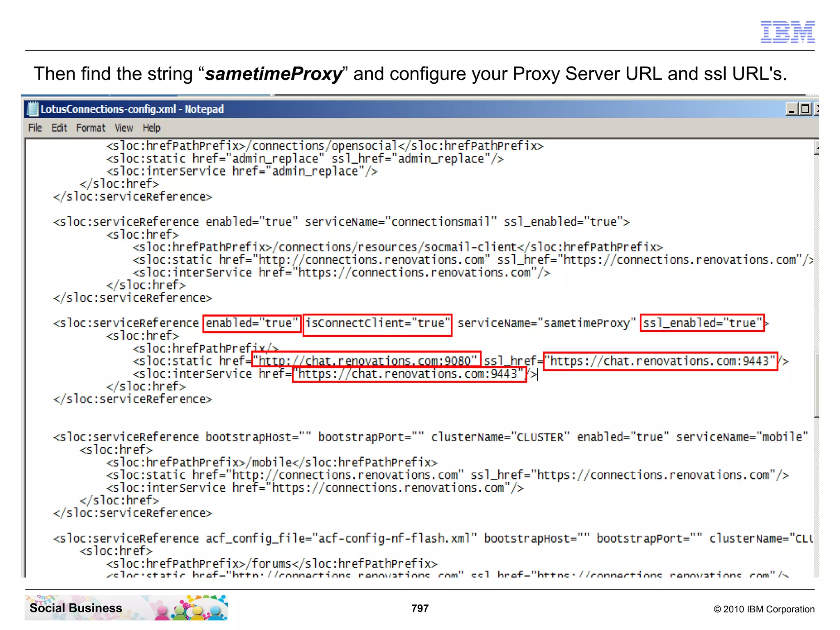
Task: Click the scrollbar up arrow
Action: click(816, 147)
